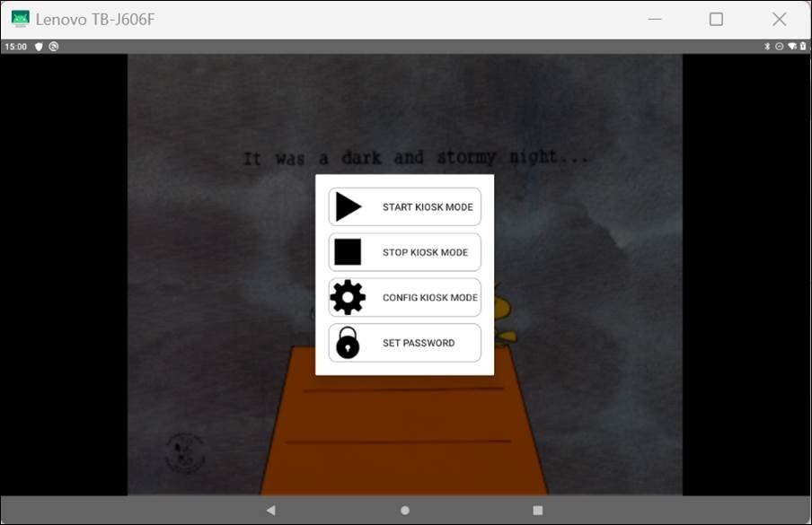Screen dimensions: 812x525
Task: Maximize the Lenovo TB-J606F window
Action: pyautogui.click(x=716, y=19)
